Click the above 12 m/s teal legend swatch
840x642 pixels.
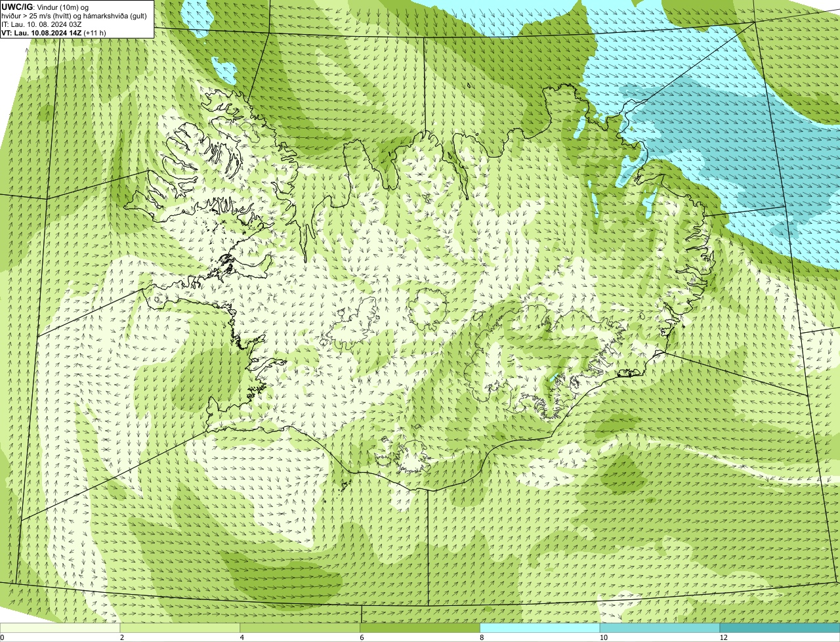click(x=780, y=628)
